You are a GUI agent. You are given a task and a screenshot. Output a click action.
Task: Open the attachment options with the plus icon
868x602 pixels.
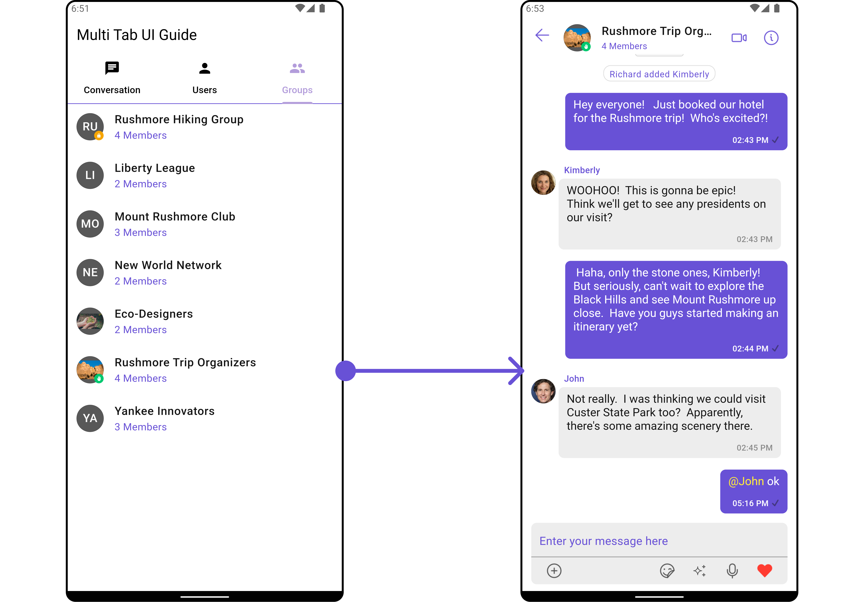pyautogui.click(x=554, y=570)
